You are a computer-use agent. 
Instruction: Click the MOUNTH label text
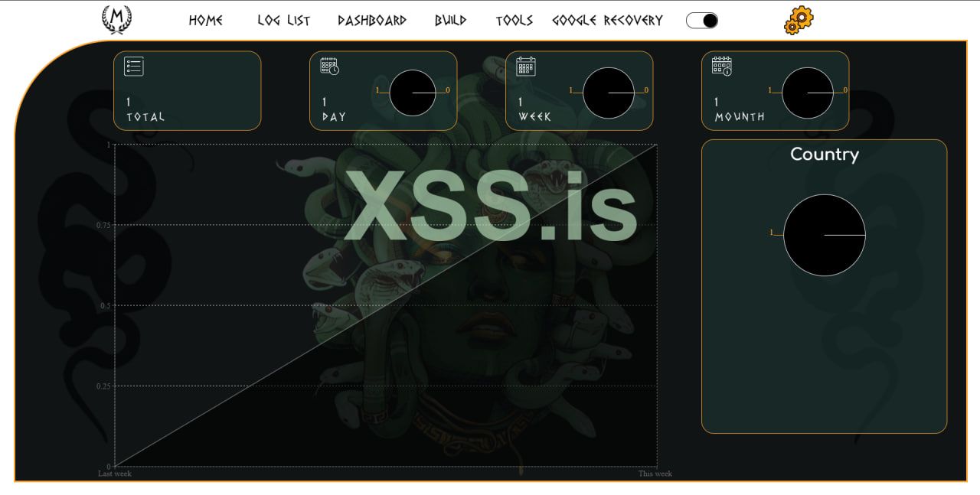740,117
